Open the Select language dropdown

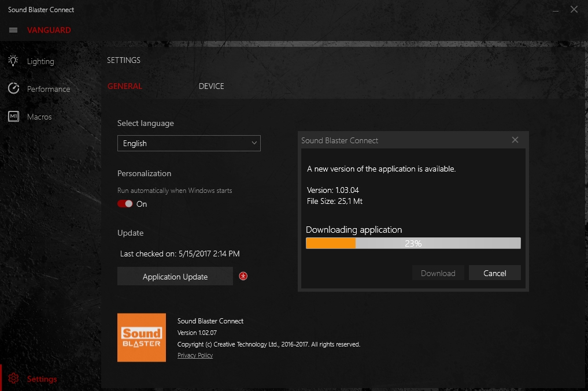189,143
